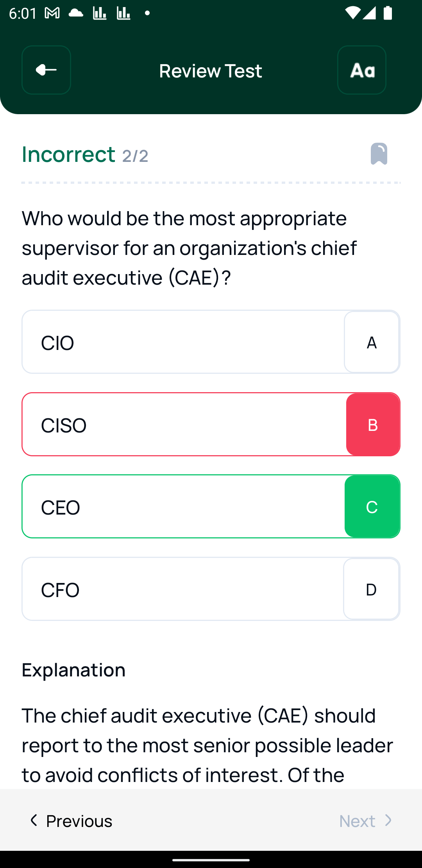The height and width of the screenshot is (868, 422).
Task: Go to the Next question
Action: [357, 821]
